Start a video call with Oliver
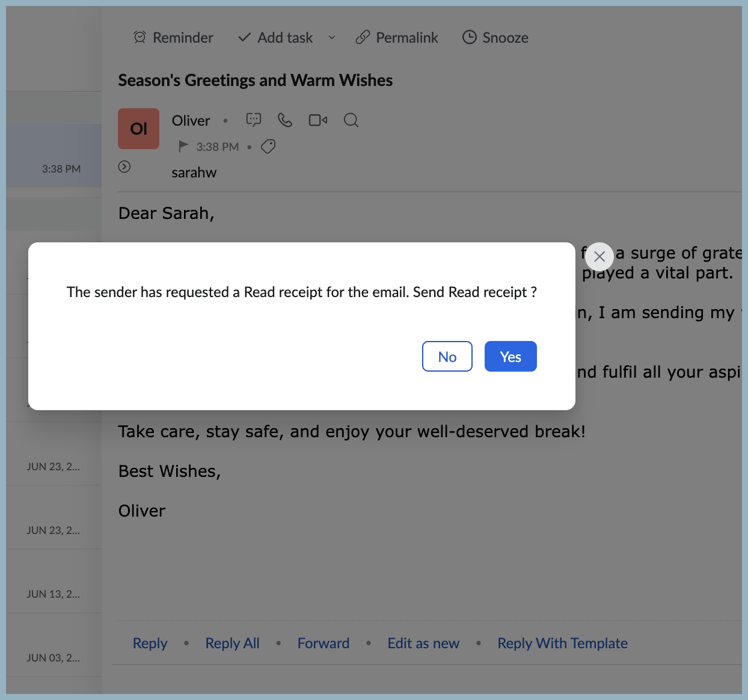Image resolution: width=748 pixels, height=700 pixels. 318,120
